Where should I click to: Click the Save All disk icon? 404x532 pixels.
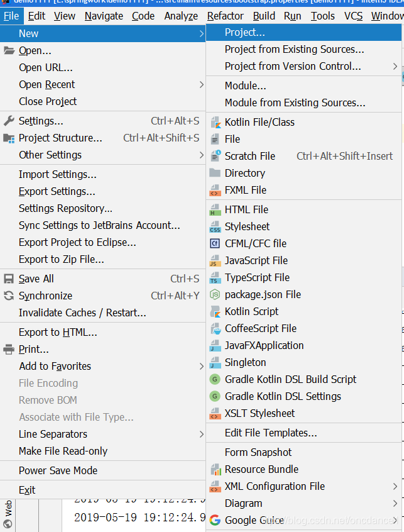tap(9, 279)
